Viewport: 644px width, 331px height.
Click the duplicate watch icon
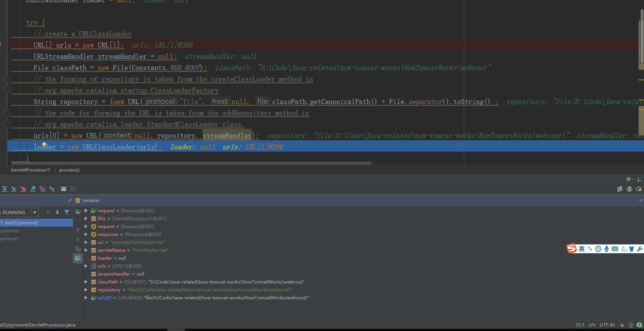[x=78, y=249]
